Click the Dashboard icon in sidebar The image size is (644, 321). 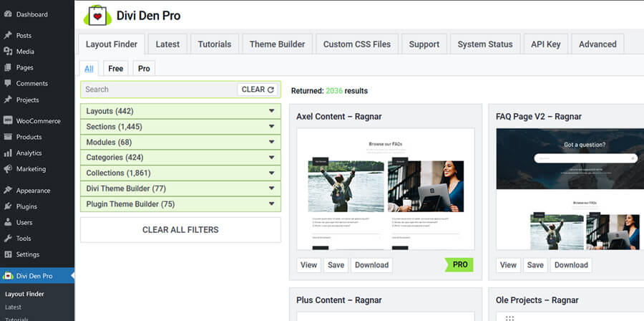[8, 14]
